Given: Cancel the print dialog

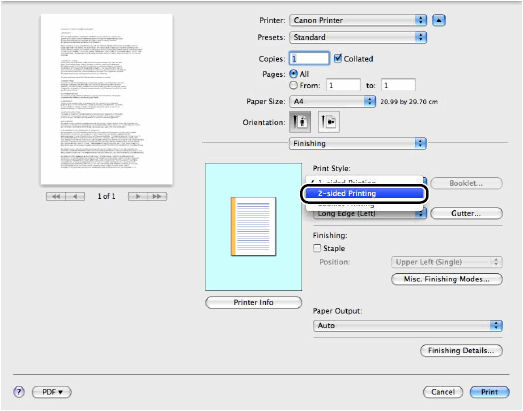Looking at the screenshot, I should pyautogui.click(x=443, y=392).
